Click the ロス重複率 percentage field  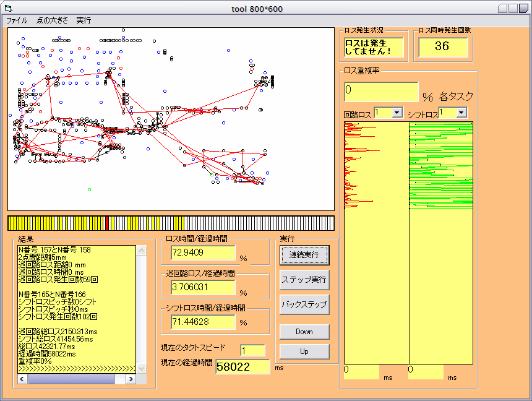(381, 92)
